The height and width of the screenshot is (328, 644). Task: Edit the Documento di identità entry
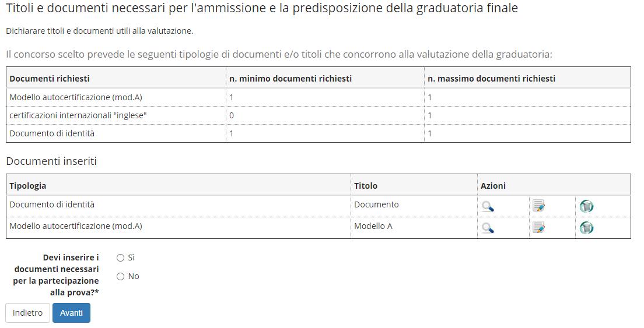(538, 206)
